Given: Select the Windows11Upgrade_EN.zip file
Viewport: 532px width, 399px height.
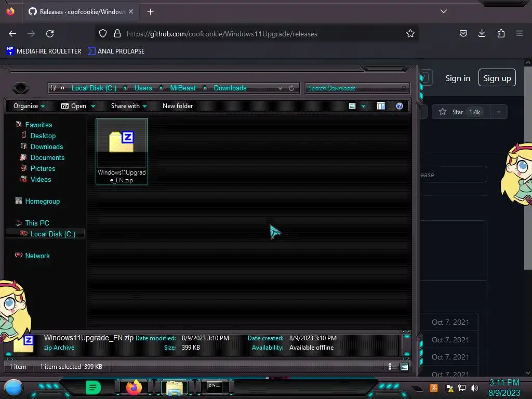Looking at the screenshot, I should tap(122, 151).
